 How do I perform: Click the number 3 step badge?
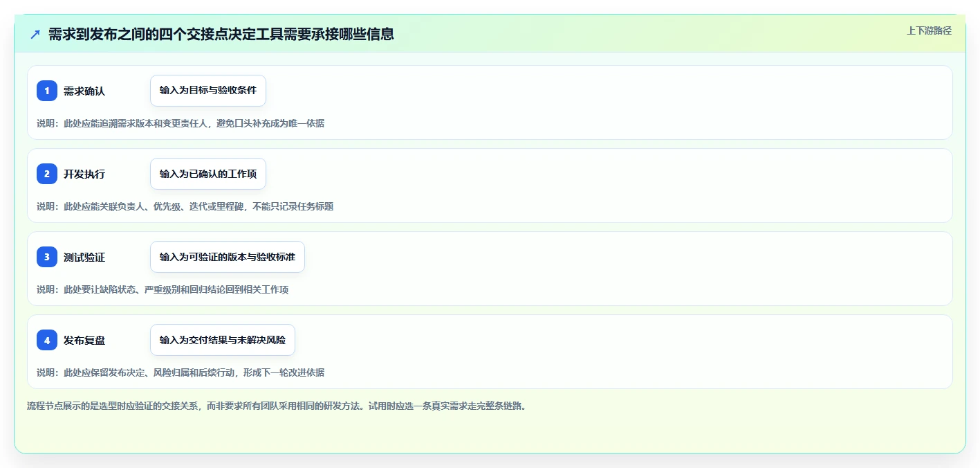coord(47,257)
